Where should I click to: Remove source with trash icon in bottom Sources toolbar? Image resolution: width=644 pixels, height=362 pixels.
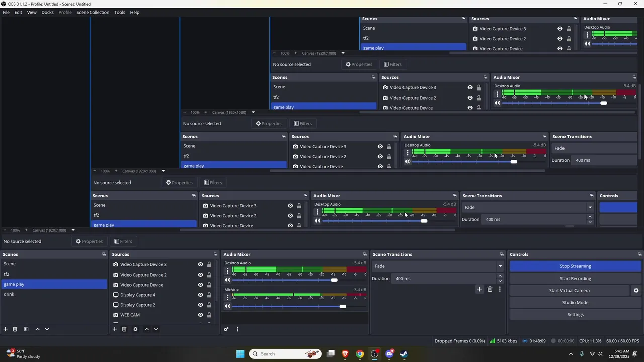(124, 329)
